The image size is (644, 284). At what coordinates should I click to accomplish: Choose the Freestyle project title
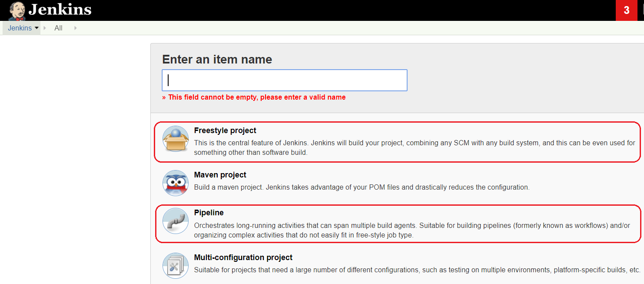(x=225, y=130)
